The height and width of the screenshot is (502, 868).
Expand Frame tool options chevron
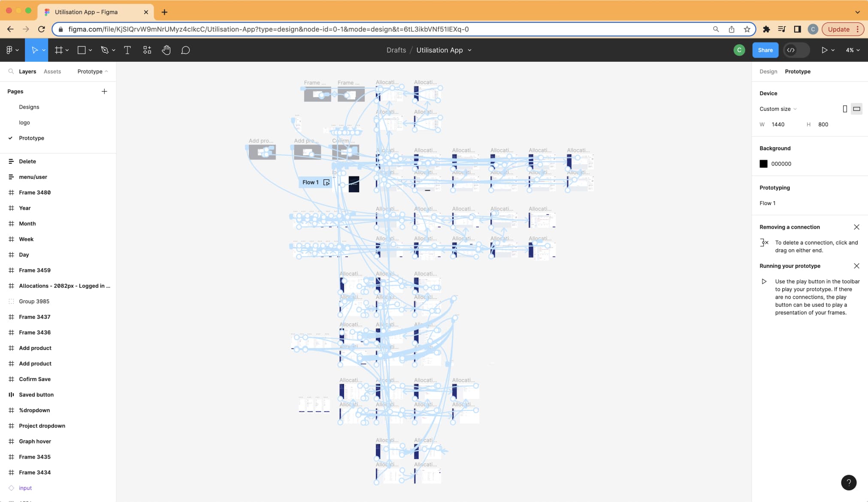(x=67, y=50)
